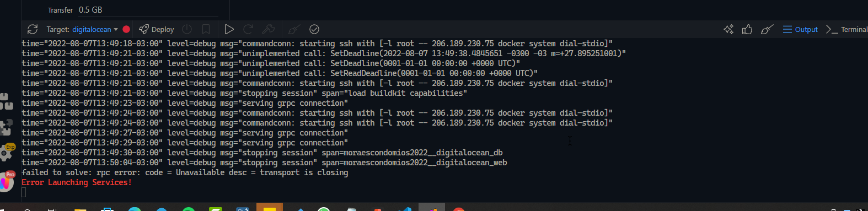Click the refresh targets icon
Screen dimensions: 868x211
[33, 29]
